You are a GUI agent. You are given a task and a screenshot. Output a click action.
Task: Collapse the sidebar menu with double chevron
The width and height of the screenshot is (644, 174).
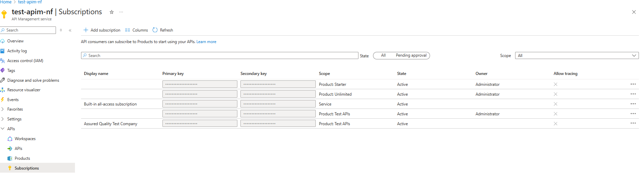click(70, 30)
